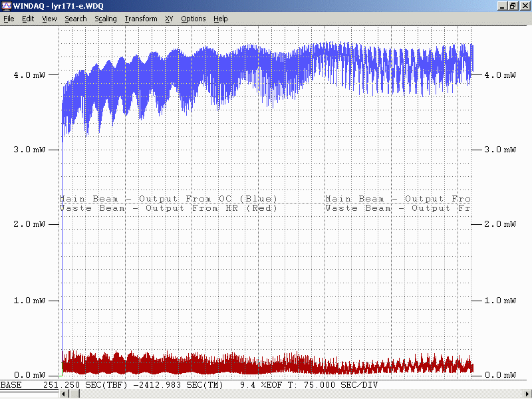Click the left 'Main Beam - Output From OC (Blue)' annotation

(168, 199)
